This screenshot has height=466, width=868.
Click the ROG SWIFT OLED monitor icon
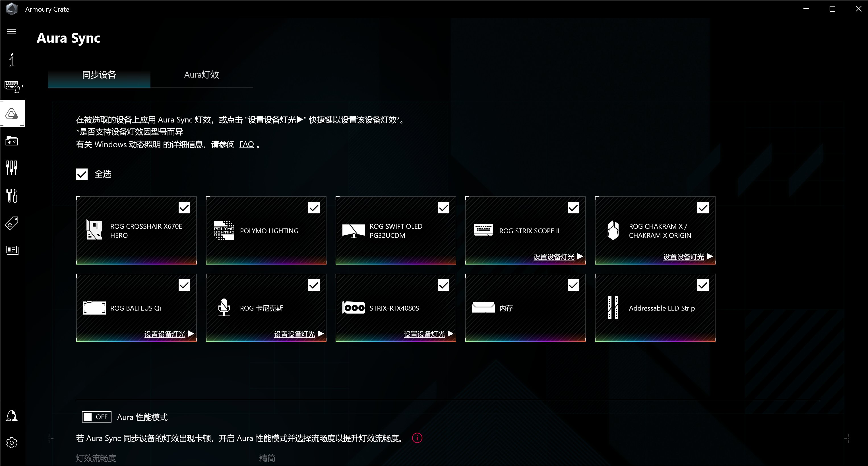(x=354, y=231)
